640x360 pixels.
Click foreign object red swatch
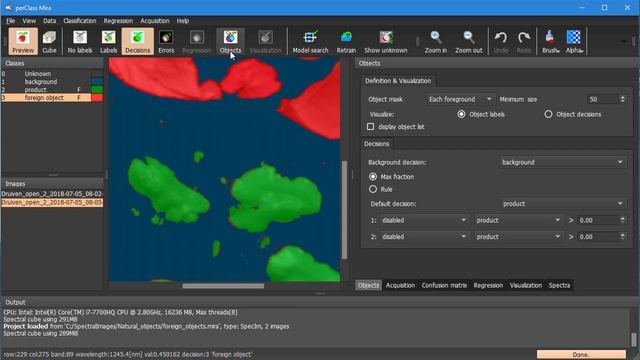[x=97, y=98]
